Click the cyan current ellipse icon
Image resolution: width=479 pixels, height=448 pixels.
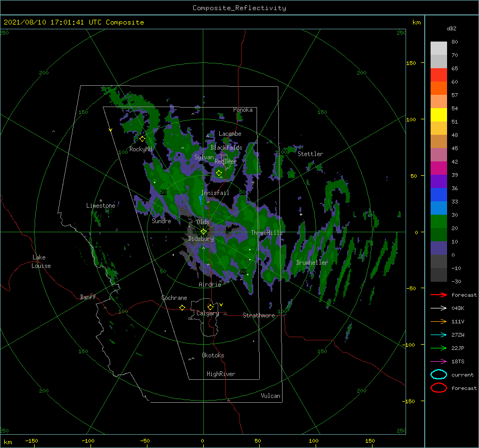click(x=439, y=374)
